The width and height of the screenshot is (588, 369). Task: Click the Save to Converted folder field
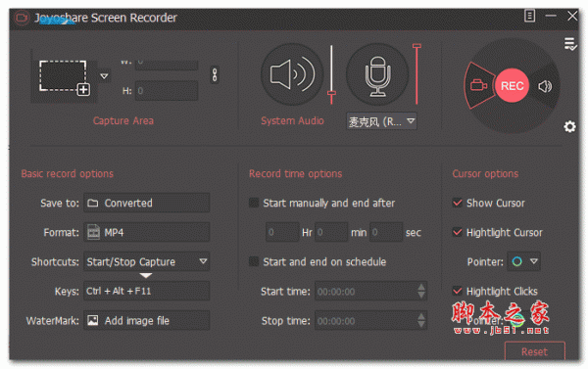(146, 203)
